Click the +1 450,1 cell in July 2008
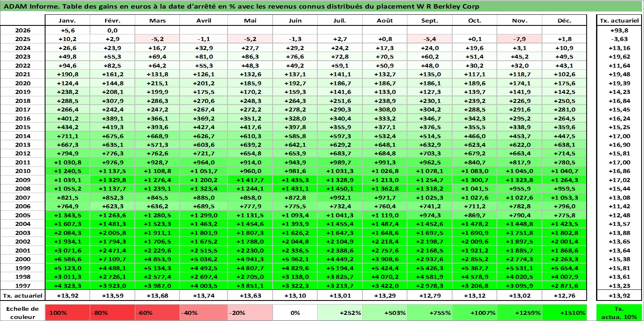The width and height of the screenshot is (644, 321). coord(340,189)
